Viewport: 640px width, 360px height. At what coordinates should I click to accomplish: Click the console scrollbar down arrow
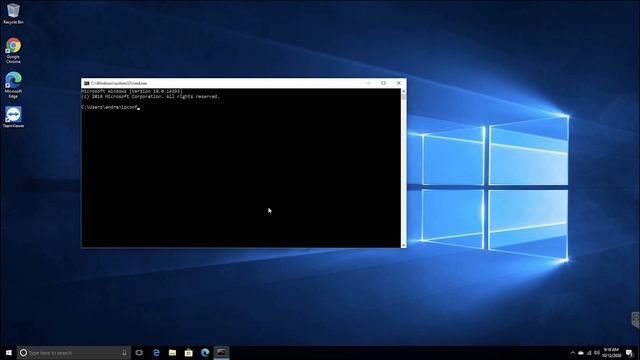[x=404, y=245]
